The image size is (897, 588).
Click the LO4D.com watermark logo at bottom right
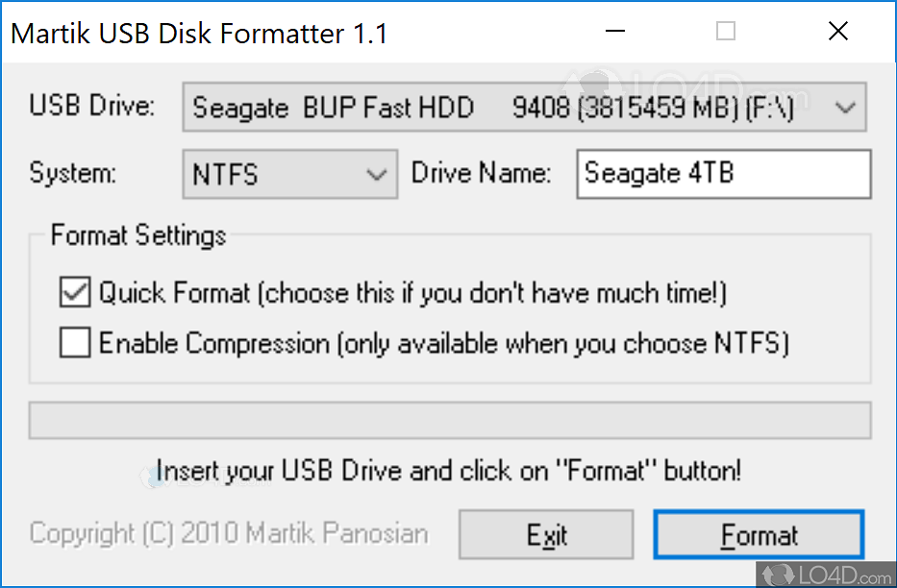coord(827,575)
